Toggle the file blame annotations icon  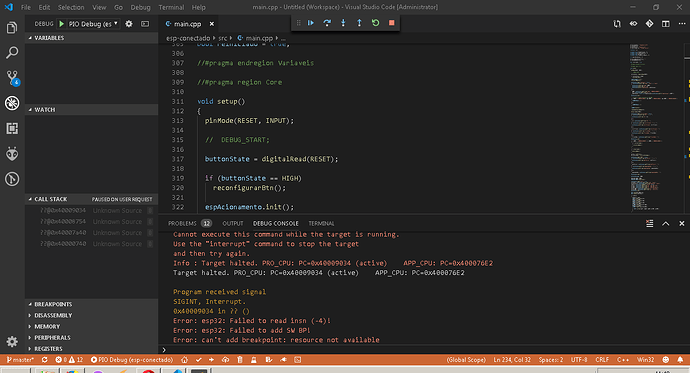(x=633, y=24)
